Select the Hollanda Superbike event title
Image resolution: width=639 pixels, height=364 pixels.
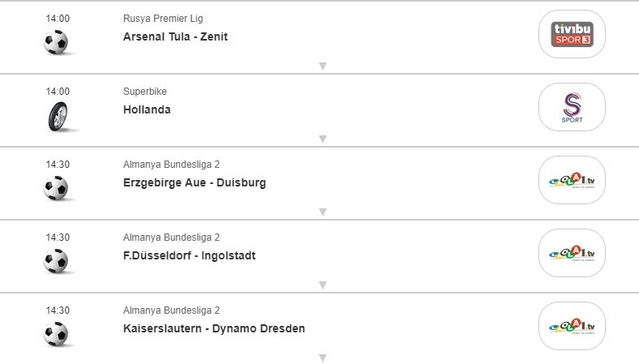(x=147, y=109)
